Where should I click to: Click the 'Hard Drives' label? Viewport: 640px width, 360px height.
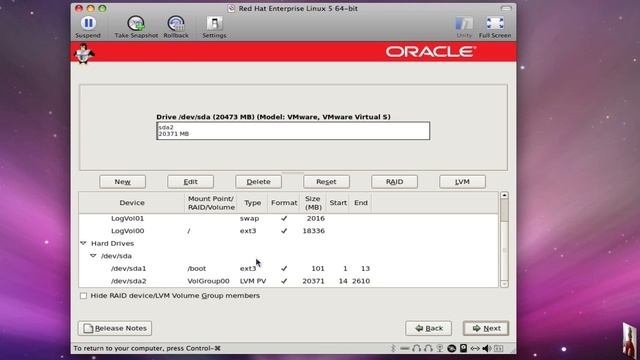113,243
